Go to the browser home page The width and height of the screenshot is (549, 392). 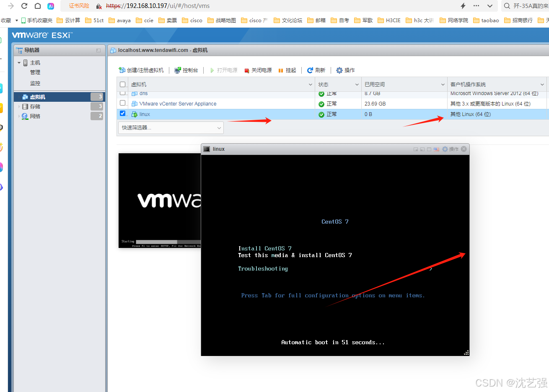pos(38,6)
